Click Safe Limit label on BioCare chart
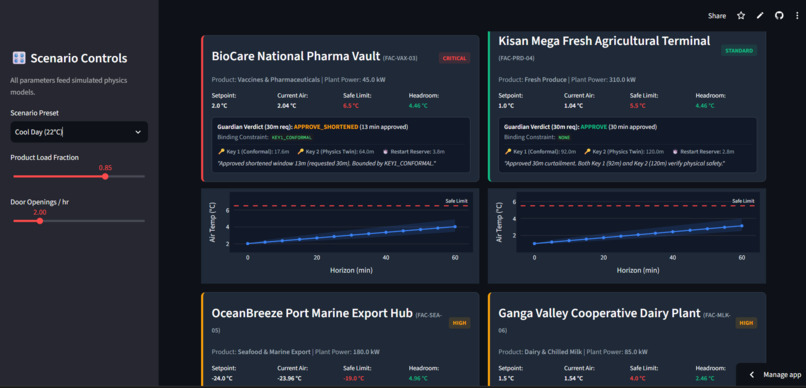 coord(456,201)
